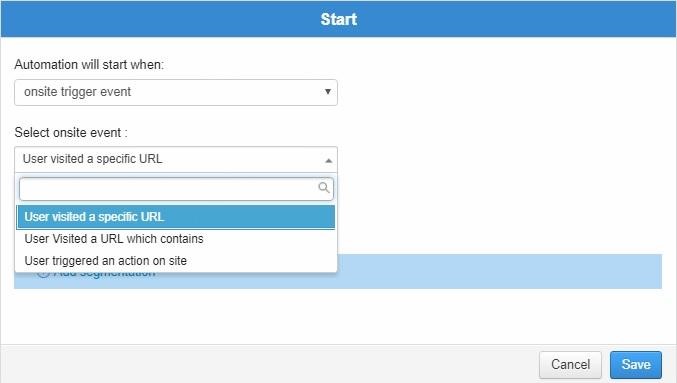The height and width of the screenshot is (383, 677).
Task: Click the Cancel button
Action: (570, 364)
